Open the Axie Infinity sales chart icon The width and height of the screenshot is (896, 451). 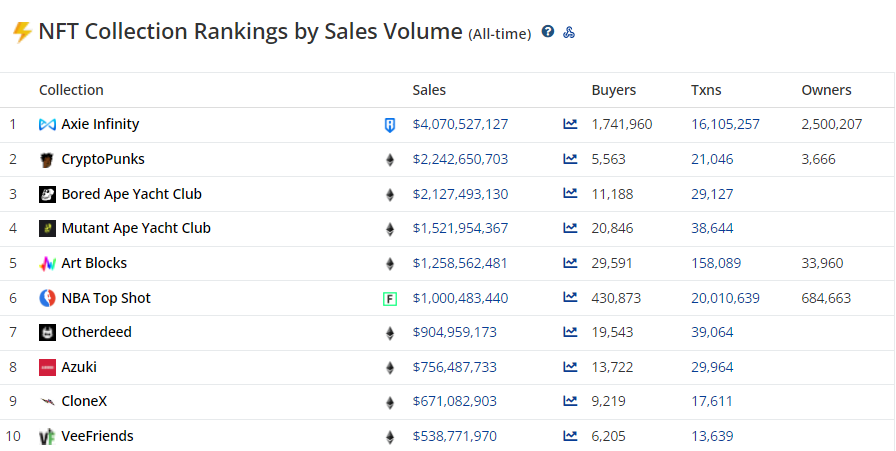click(x=570, y=125)
